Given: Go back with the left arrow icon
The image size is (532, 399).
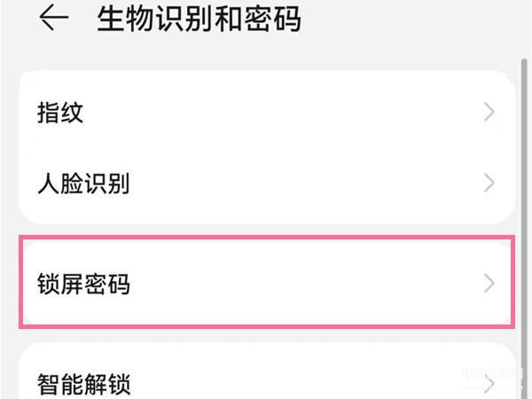Looking at the screenshot, I should [x=54, y=19].
